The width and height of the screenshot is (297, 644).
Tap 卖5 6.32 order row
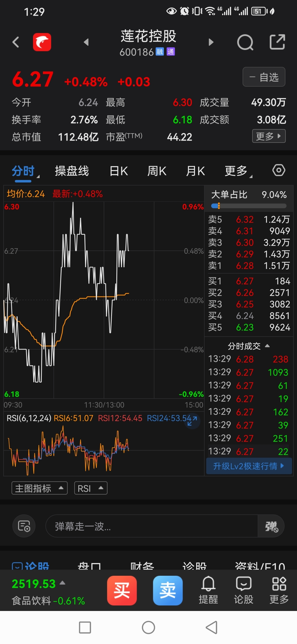click(249, 219)
